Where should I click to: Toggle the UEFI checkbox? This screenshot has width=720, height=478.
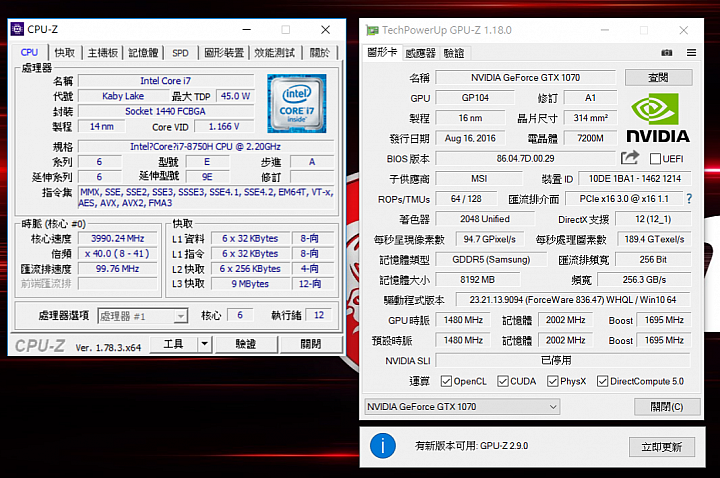[655, 159]
